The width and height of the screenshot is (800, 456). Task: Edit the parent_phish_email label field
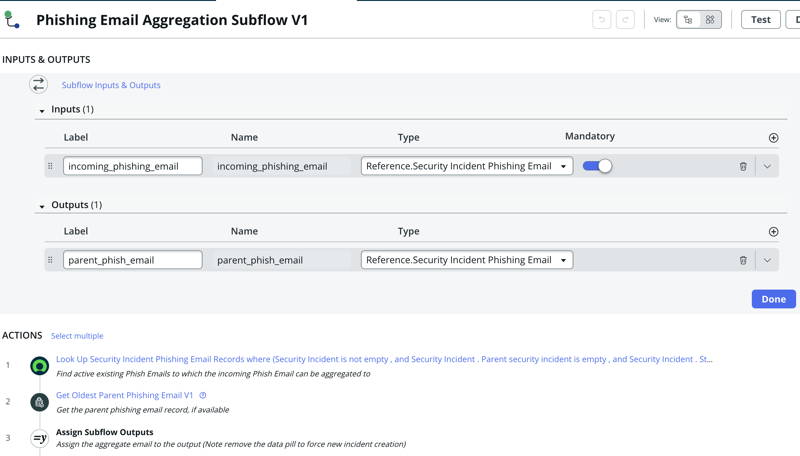point(133,260)
